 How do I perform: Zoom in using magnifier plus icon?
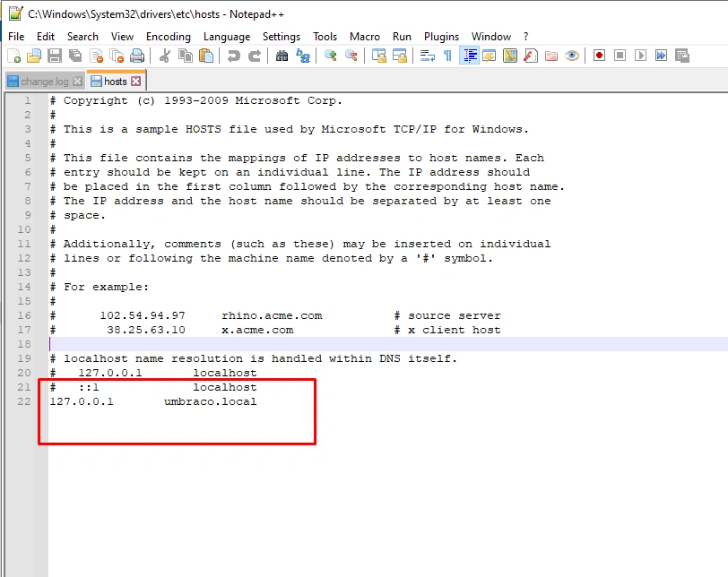click(331, 56)
